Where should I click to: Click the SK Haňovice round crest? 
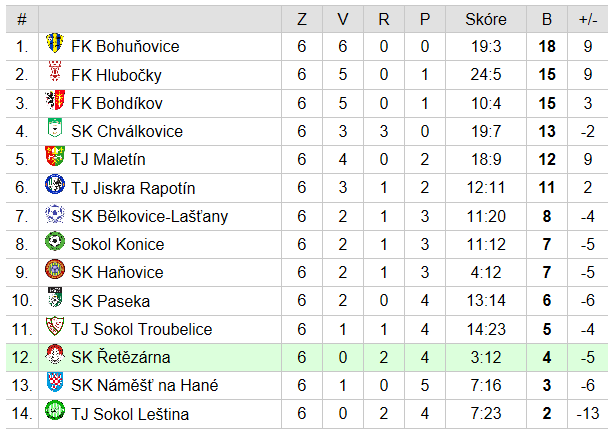point(55,269)
